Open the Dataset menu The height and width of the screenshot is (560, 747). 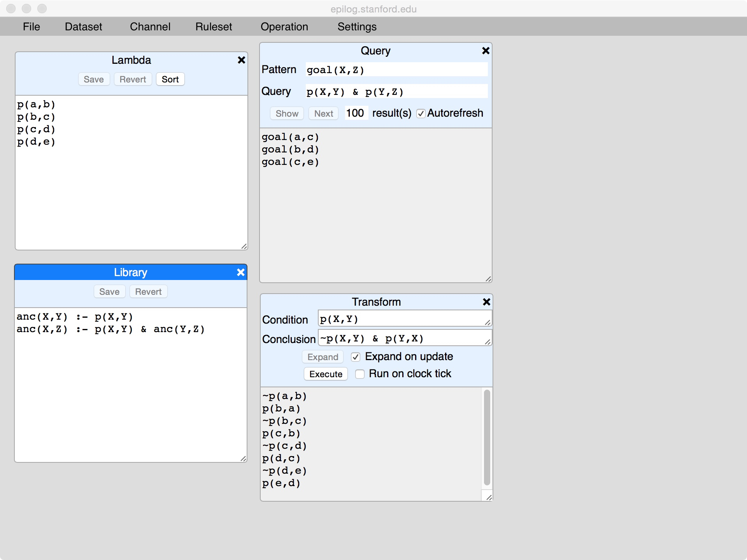pos(83,26)
